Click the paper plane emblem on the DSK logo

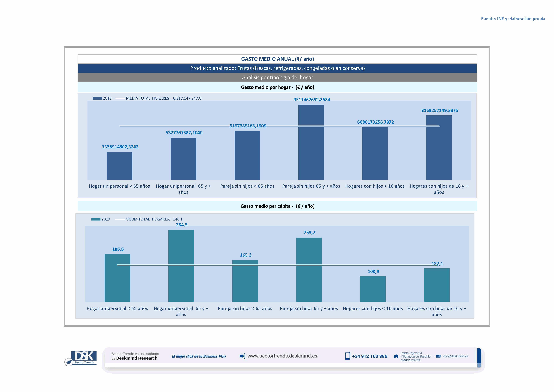tap(69, 362)
